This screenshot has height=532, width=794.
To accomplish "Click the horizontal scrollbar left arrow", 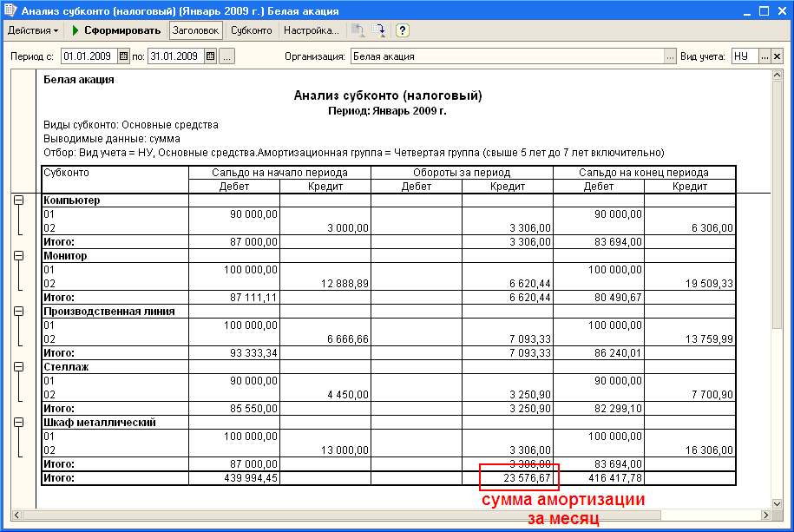I will coord(16,515).
